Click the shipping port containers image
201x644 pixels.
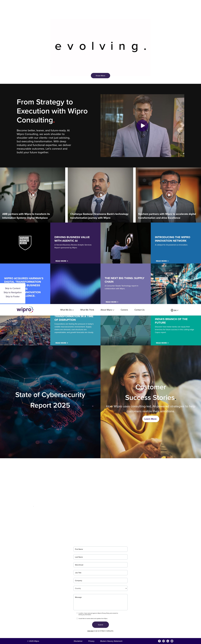click(x=25, y=330)
